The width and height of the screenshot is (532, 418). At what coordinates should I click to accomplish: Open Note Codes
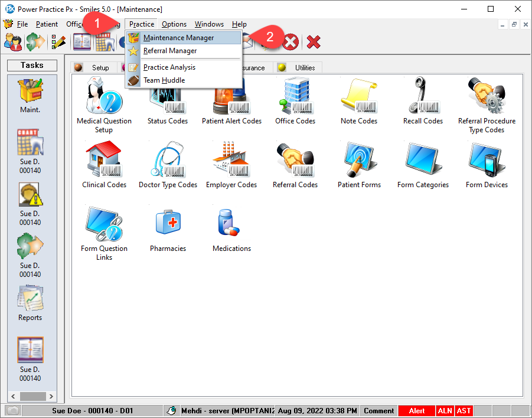click(359, 101)
